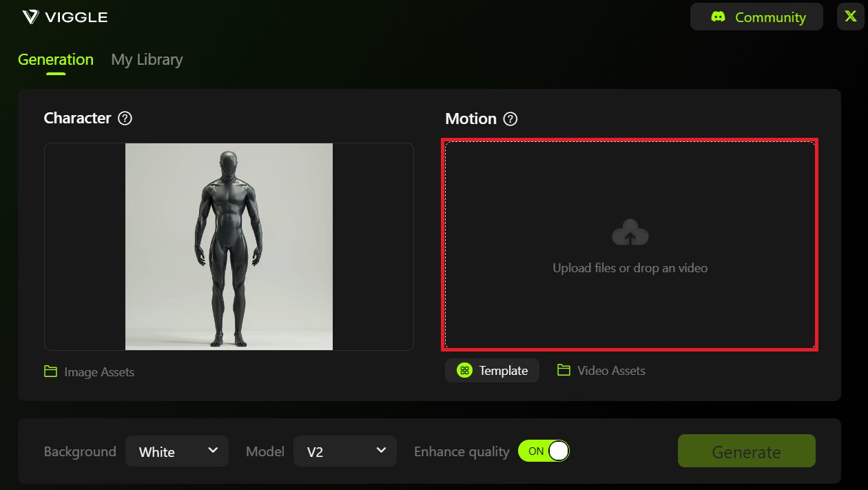
Task: Click the Video Assets folder icon
Action: pos(564,371)
